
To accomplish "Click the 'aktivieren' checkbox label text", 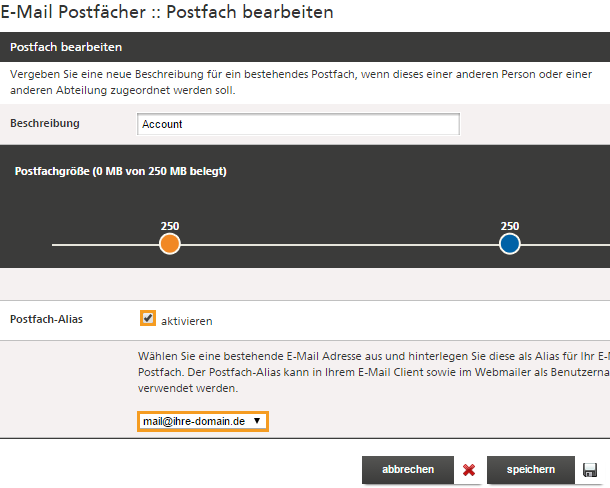I will (187, 321).
